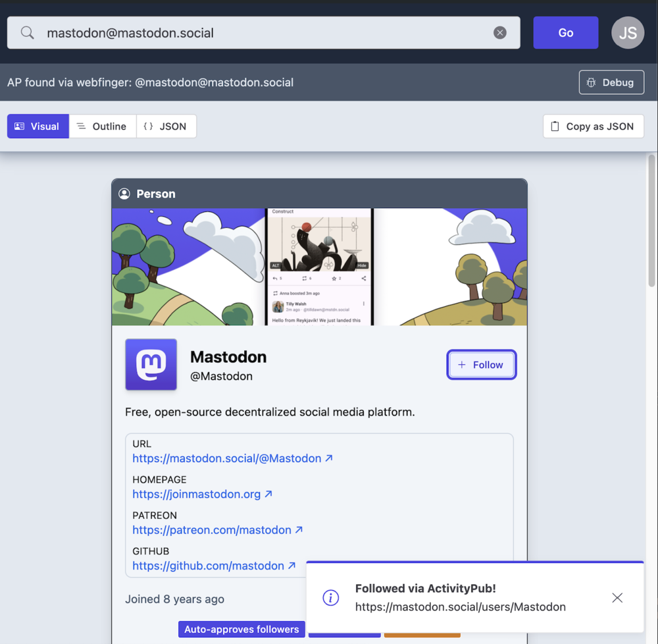This screenshot has height=644, width=658.
Task: Open the Debug panel
Action: click(611, 82)
